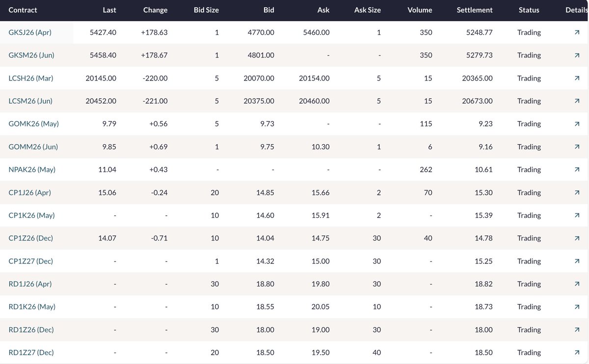Sort by the Change column header

(x=155, y=10)
